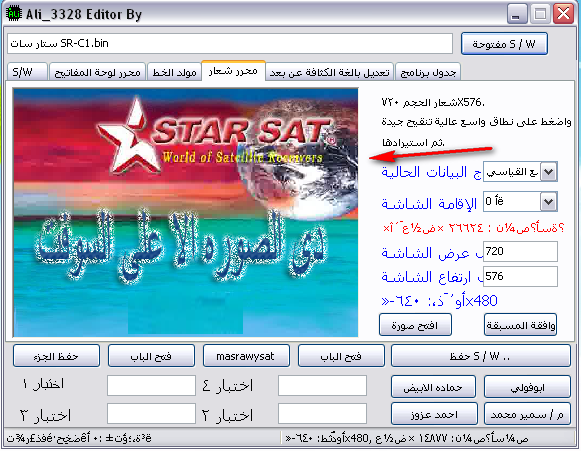This screenshot has width=581, height=451.
Task: Select the مولد الخط tab
Action: 174,72
